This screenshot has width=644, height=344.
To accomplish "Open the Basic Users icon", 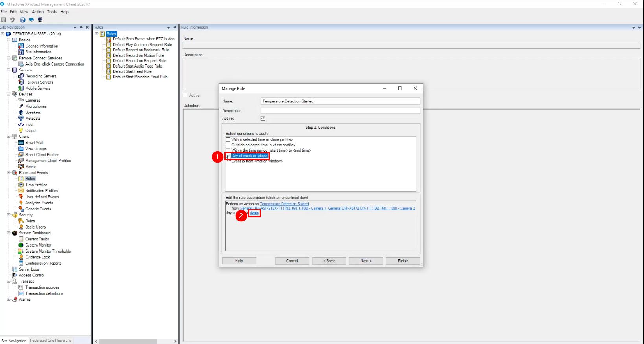I will (x=21, y=227).
